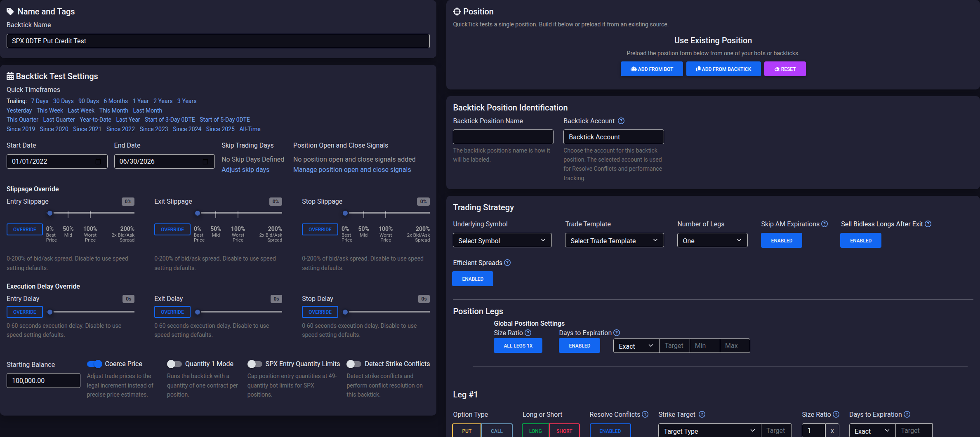Screen dimensions: 980x437
Task: Click the Skip AM Expirations help icon
Action: [x=825, y=224]
